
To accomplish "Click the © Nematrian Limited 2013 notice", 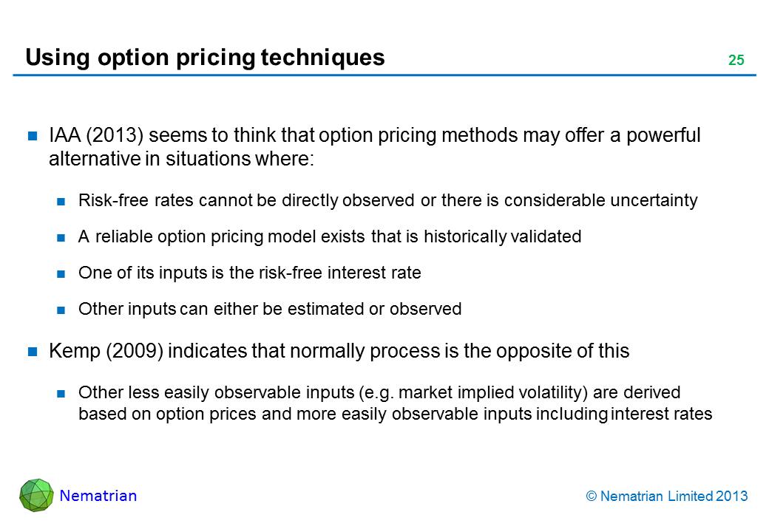I will point(666,497).
